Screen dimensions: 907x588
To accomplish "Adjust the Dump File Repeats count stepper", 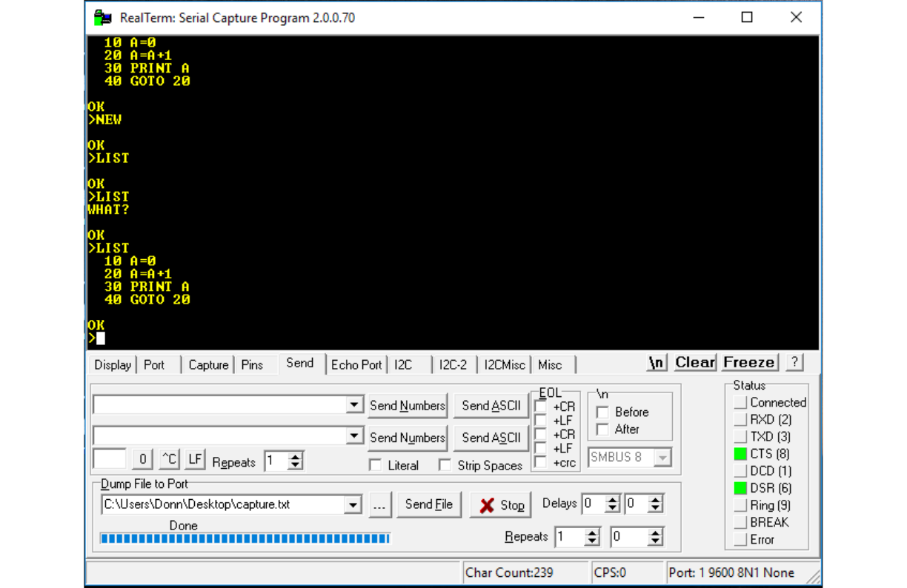I will [x=591, y=537].
